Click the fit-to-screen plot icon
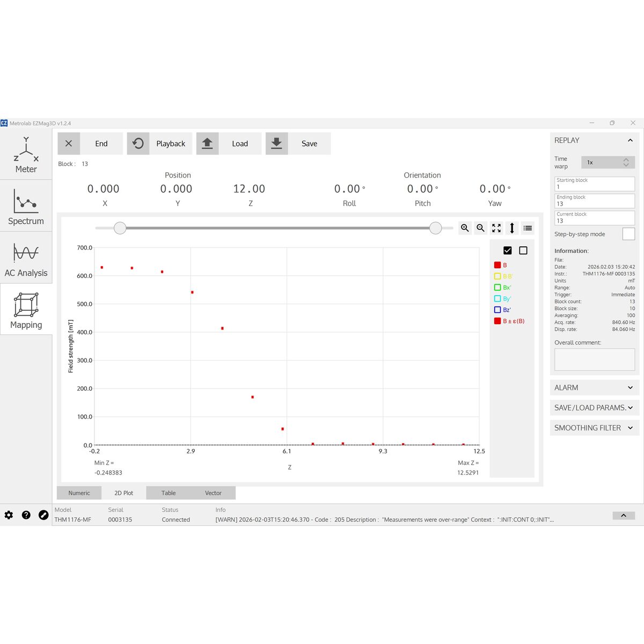This screenshot has height=644, width=644. point(496,228)
